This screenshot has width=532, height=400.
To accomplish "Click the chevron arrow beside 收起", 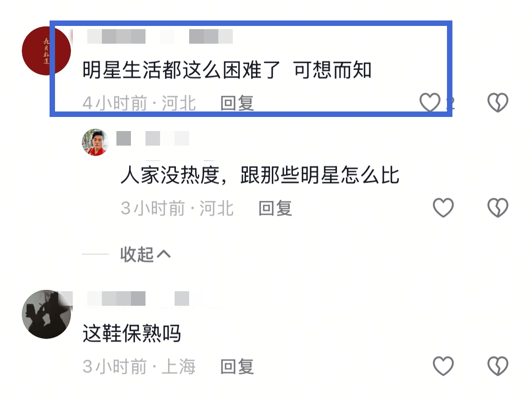I will coord(164,254).
